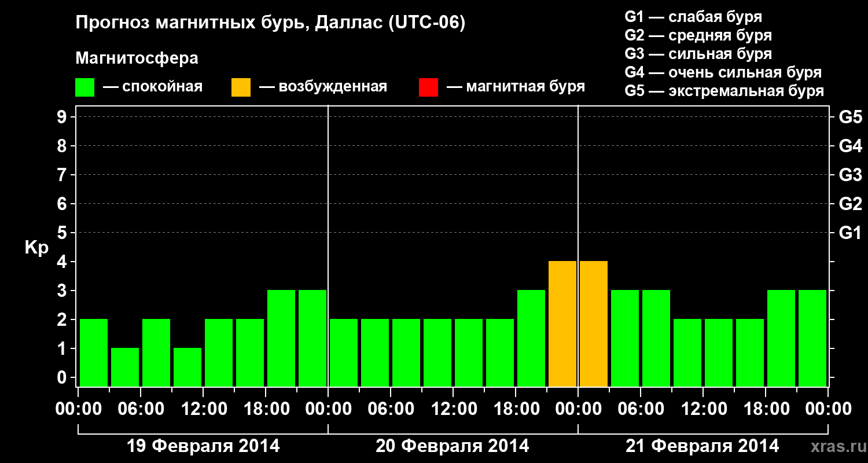Click the Kp 3 bar at 21:00–24:00, 19 February
This screenshot has height=463, width=868.
pos(312,338)
